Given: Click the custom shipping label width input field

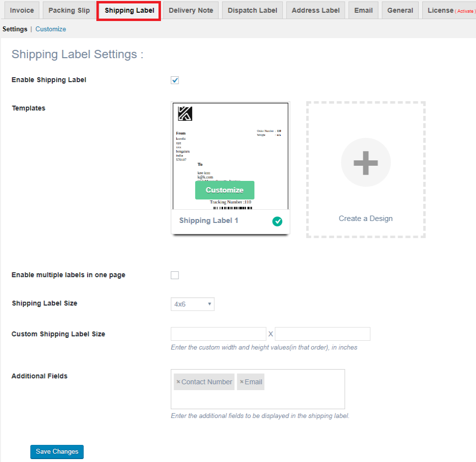Looking at the screenshot, I should (218, 333).
